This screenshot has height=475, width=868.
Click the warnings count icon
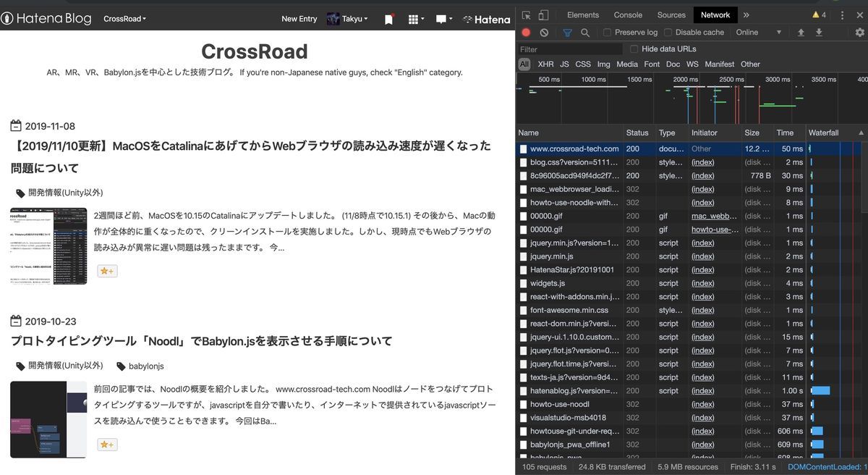click(x=820, y=14)
